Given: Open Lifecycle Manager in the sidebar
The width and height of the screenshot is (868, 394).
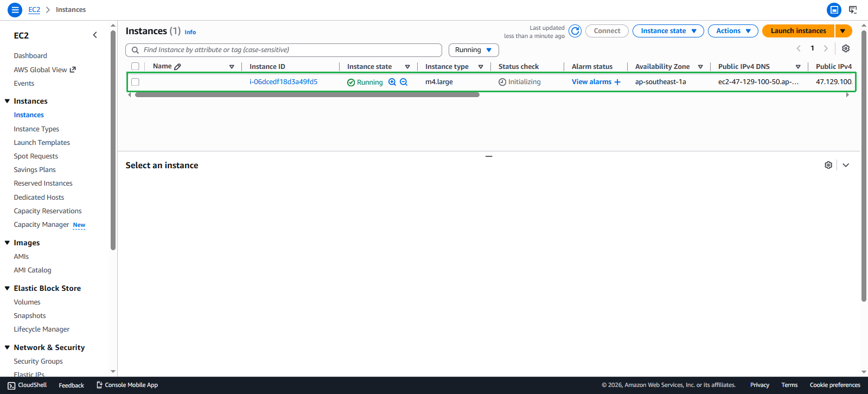Looking at the screenshot, I should pos(41,329).
